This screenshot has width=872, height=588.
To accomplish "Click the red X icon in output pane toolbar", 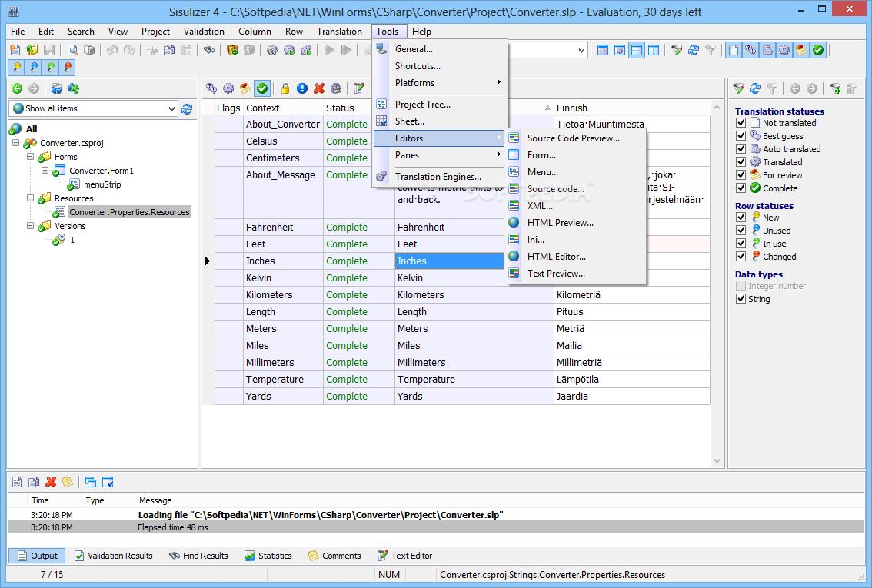I will 51,482.
